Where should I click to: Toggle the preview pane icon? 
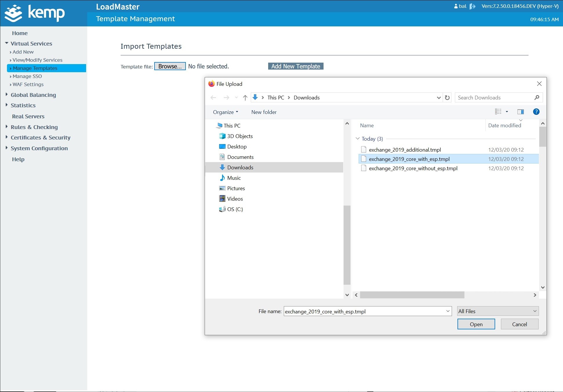[x=520, y=112]
